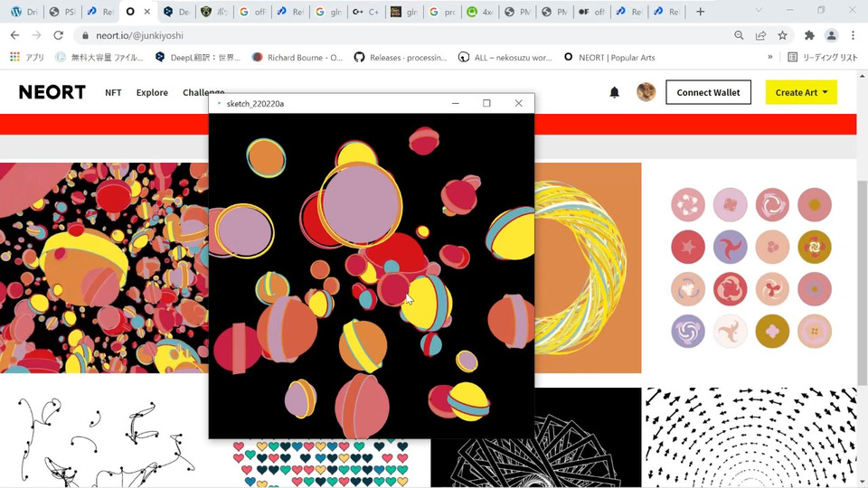Switch to the first Dri tab
The height and width of the screenshot is (488, 868).
tap(24, 11)
